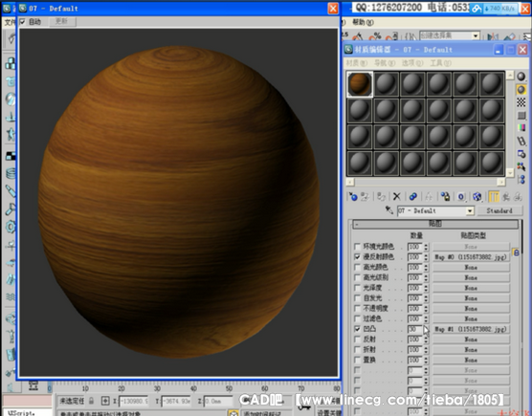Toggle Show Map in Viewport icon
Image resolution: width=532 pixels, height=416 pixels.
tap(477, 197)
